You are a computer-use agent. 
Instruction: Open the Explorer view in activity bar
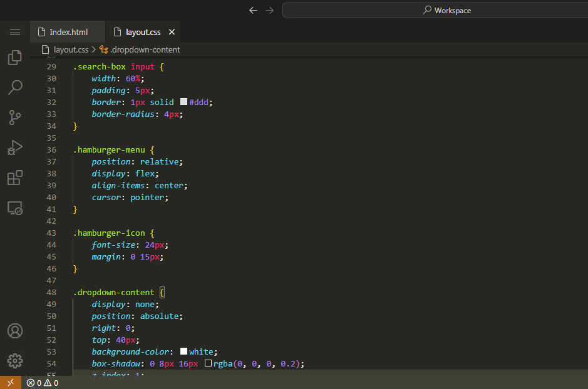point(15,58)
